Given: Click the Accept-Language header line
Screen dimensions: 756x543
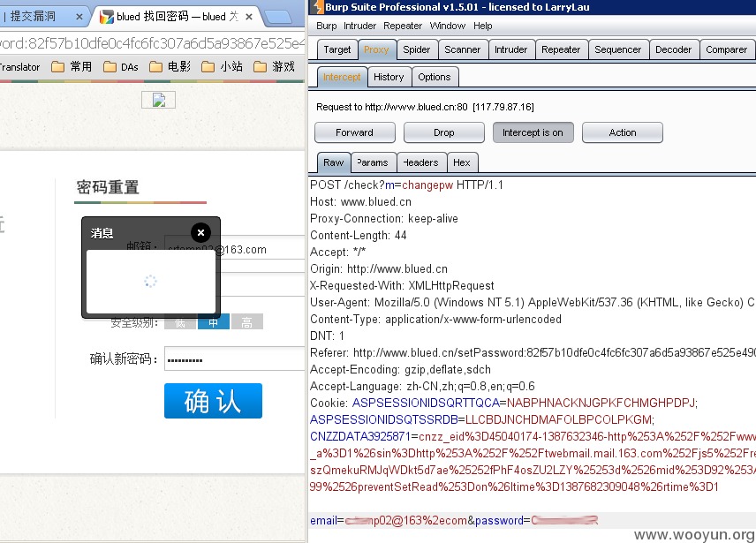Looking at the screenshot, I should [x=422, y=387].
